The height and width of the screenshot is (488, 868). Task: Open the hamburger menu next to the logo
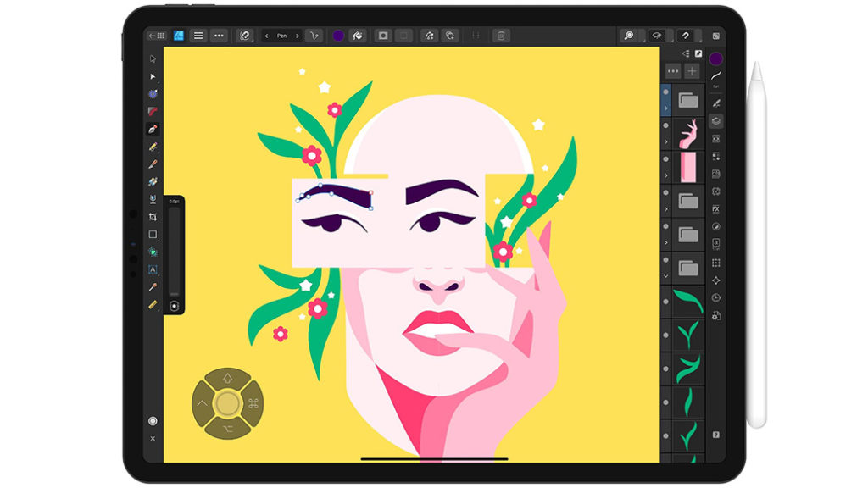tap(199, 35)
